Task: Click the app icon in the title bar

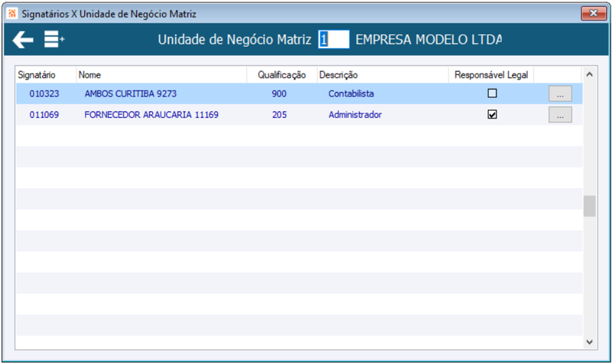Action: [x=12, y=14]
